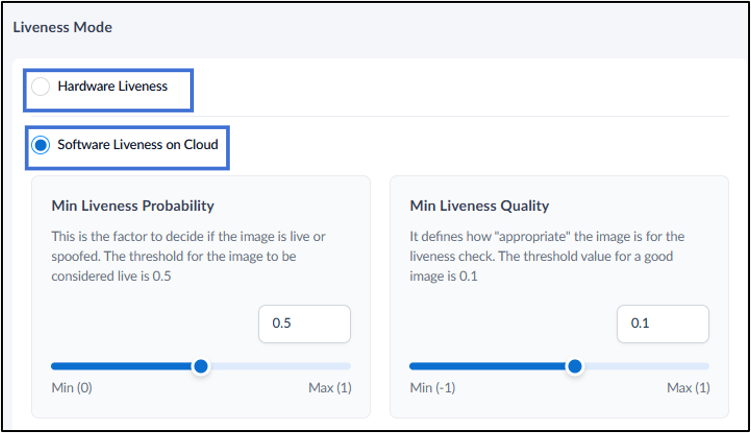Click the Liveness Mode heading

click(63, 27)
